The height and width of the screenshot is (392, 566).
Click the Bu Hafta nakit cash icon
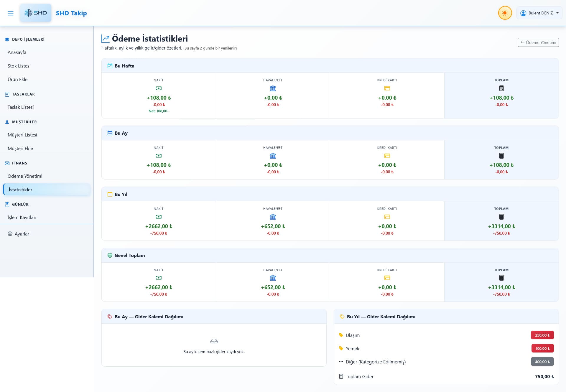pyautogui.click(x=159, y=88)
